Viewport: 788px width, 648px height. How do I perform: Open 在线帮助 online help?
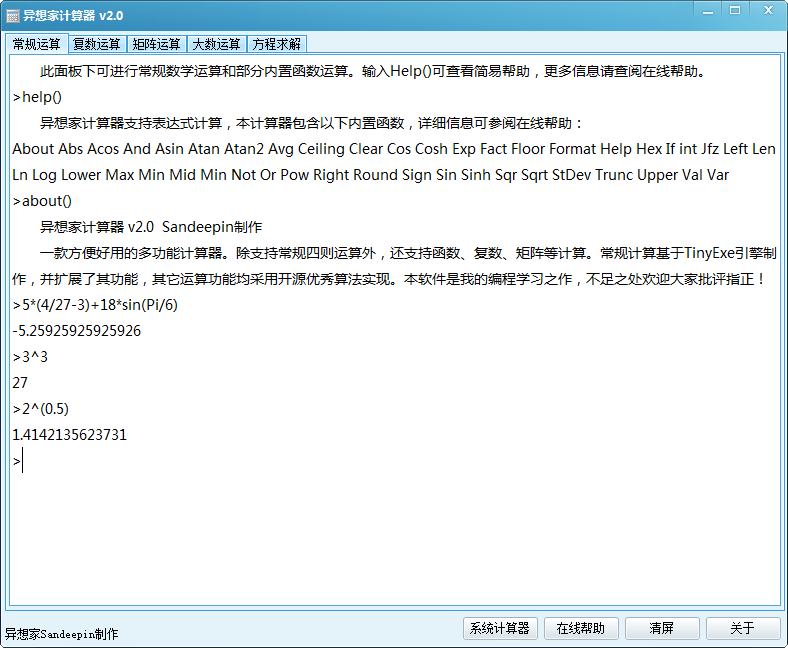coord(581,628)
